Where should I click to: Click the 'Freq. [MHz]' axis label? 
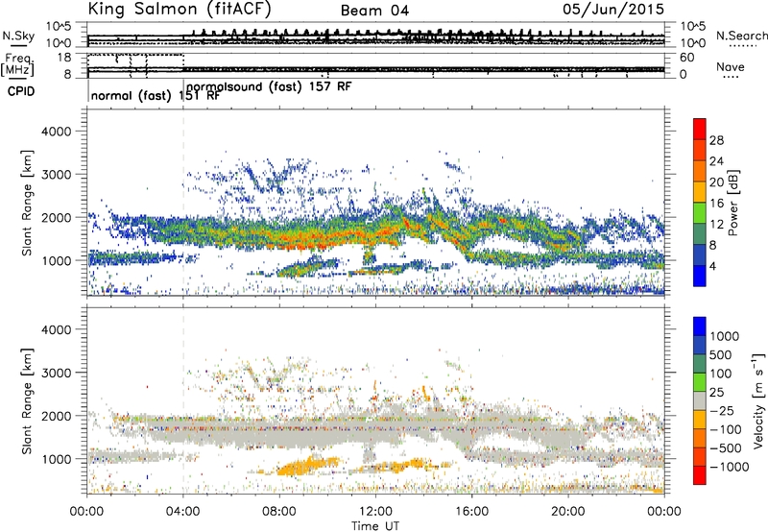(x=17, y=65)
